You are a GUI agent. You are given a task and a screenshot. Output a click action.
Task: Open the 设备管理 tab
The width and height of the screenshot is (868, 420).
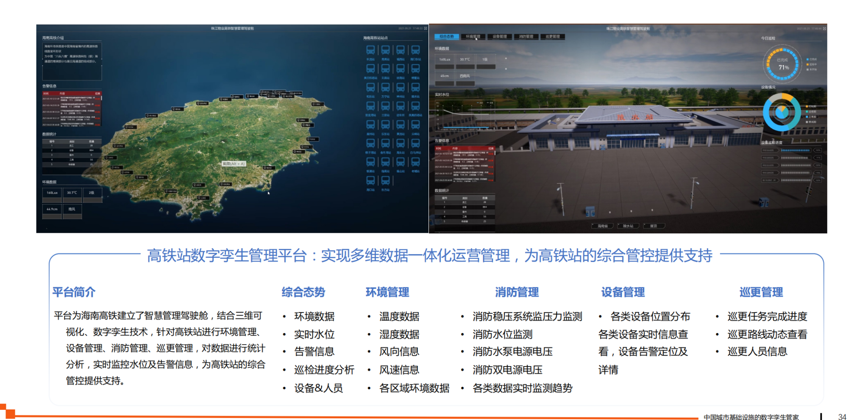(500, 37)
